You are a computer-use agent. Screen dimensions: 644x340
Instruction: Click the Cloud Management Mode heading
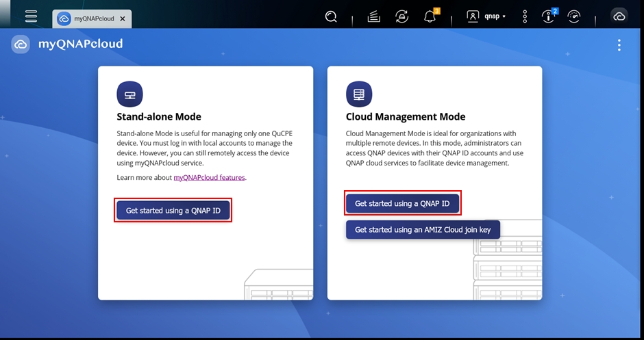coord(406,117)
